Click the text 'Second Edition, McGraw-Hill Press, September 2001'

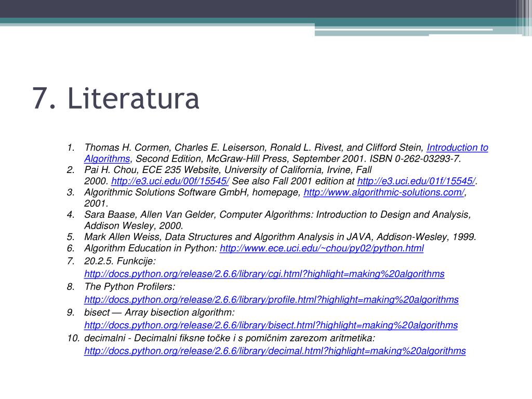[249, 159]
